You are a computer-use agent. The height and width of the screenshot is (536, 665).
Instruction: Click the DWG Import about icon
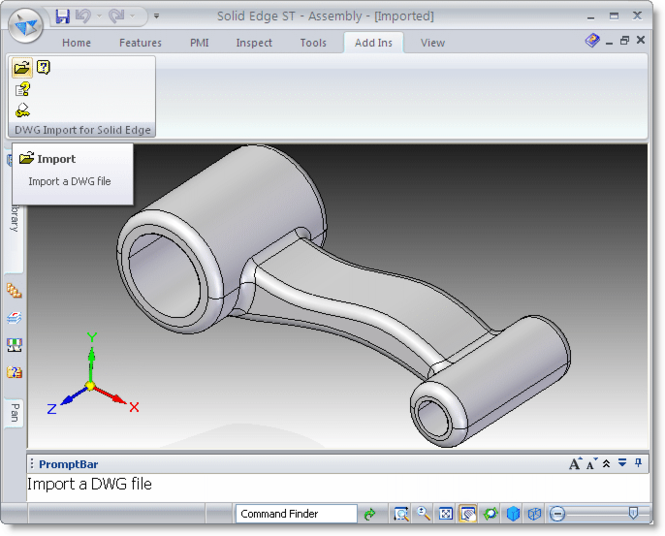[x=22, y=89]
